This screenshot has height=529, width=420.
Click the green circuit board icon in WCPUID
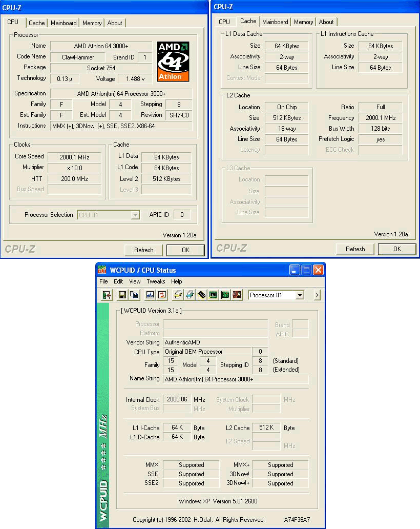point(225,295)
